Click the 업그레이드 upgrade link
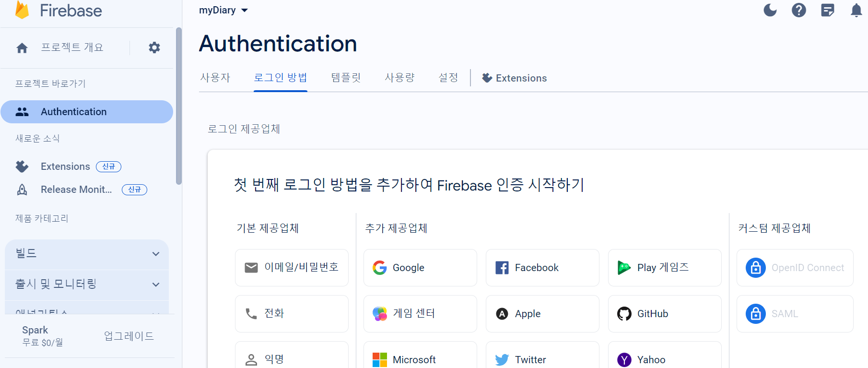The width and height of the screenshot is (868, 368). point(129,336)
